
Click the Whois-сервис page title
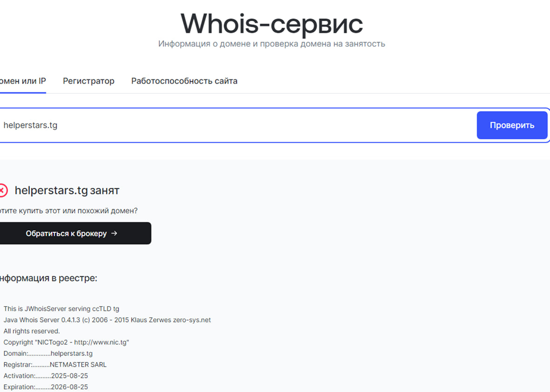(x=271, y=24)
